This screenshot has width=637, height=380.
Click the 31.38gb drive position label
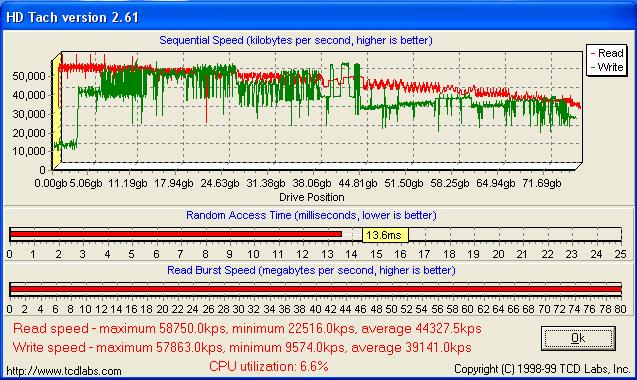[x=266, y=183]
